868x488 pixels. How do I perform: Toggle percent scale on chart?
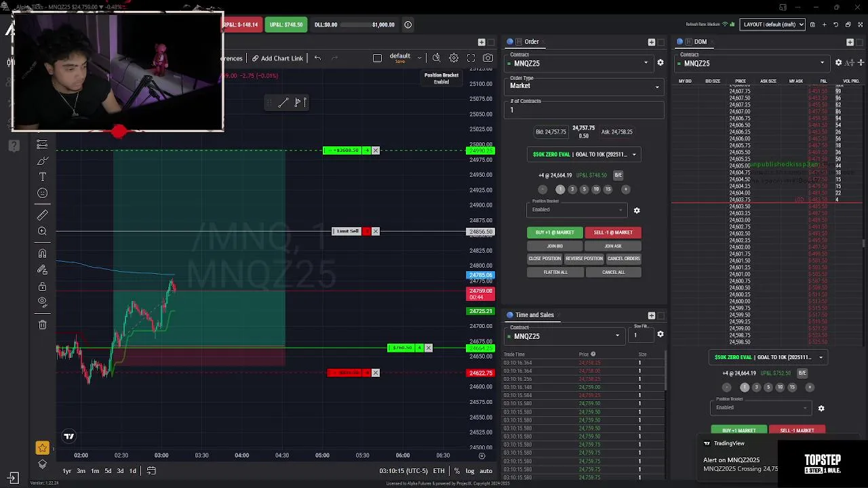[457, 471]
